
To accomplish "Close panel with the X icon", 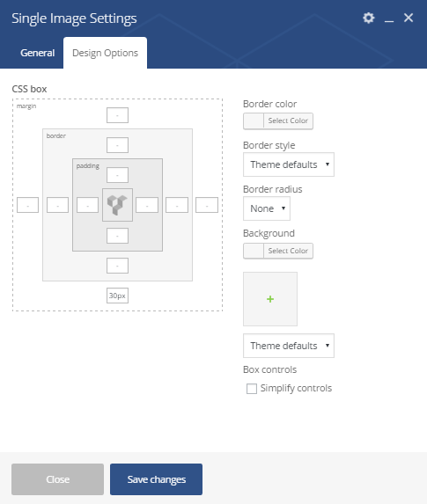I will click(409, 18).
